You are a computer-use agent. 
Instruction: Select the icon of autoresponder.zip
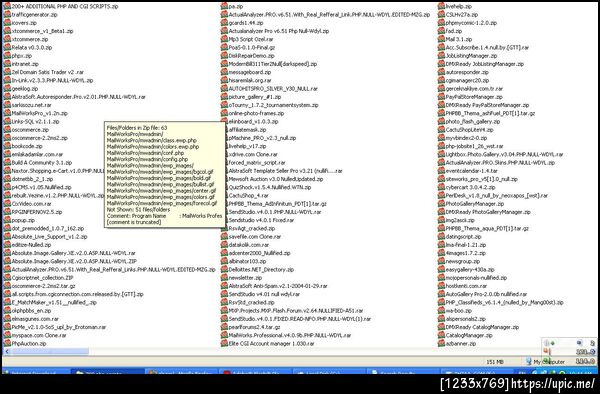(x=442, y=72)
